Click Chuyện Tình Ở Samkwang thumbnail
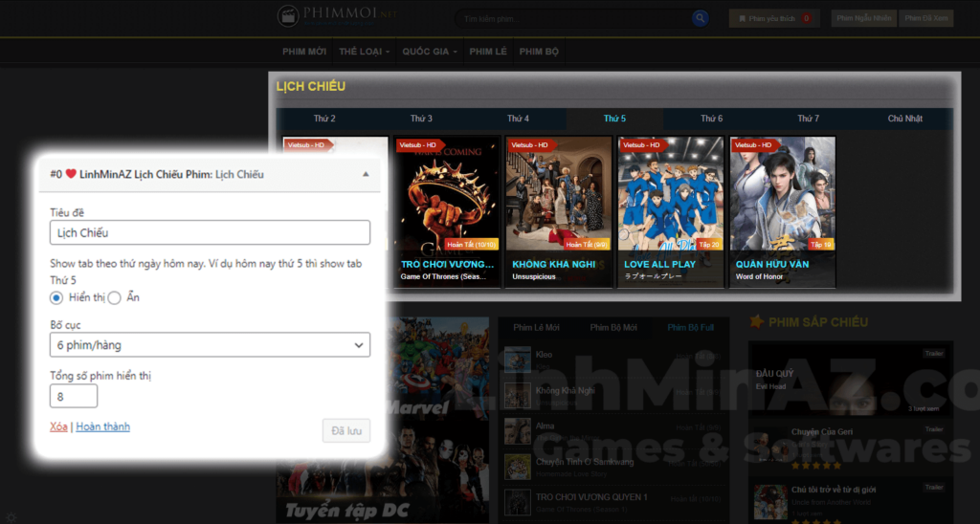 [518, 467]
